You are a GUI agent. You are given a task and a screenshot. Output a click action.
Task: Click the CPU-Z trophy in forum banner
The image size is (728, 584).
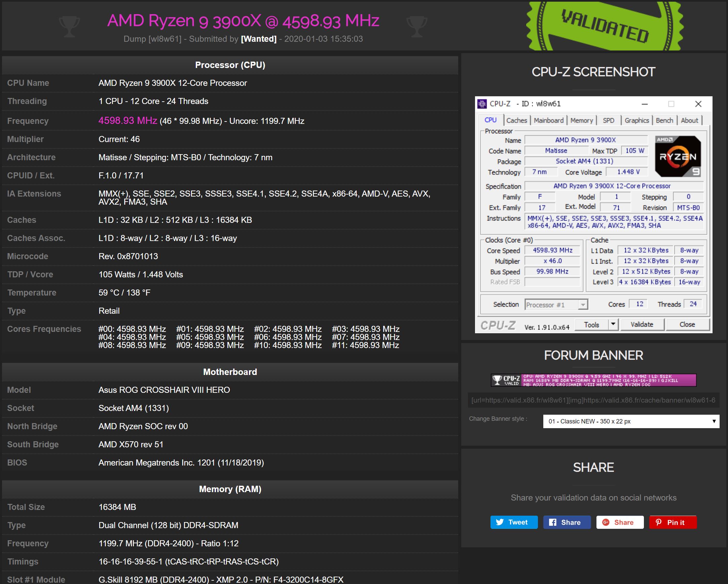(497, 380)
